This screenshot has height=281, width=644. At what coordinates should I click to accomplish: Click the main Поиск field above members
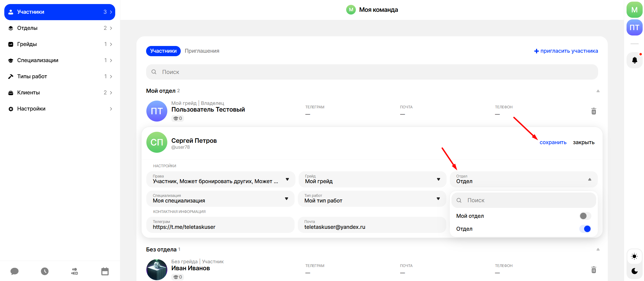[372, 72]
